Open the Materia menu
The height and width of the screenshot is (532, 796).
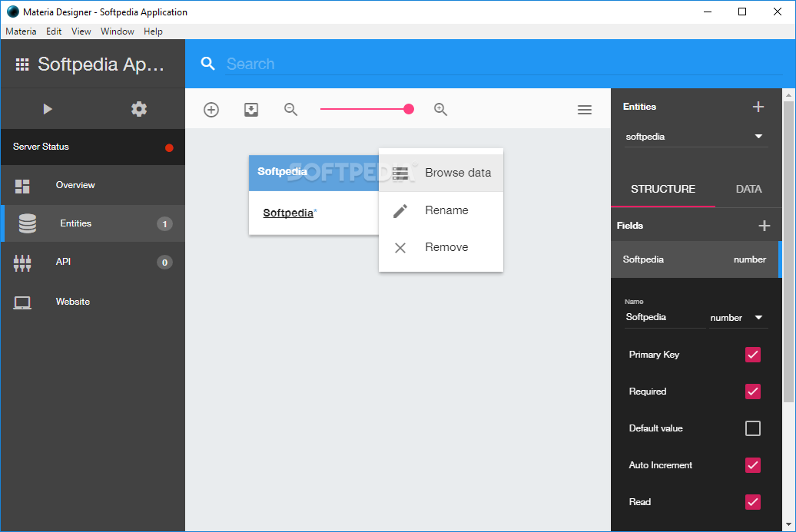coord(21,31)
